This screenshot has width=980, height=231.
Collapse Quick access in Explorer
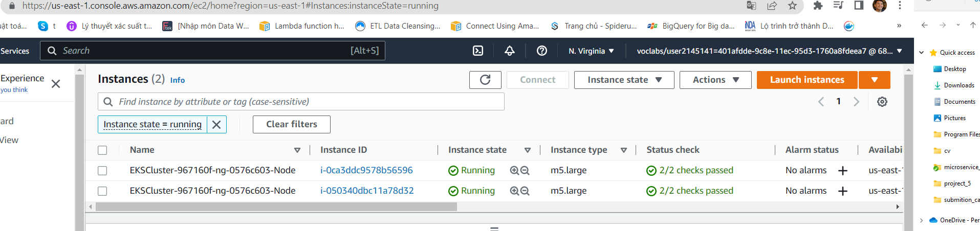coord(922,53)
